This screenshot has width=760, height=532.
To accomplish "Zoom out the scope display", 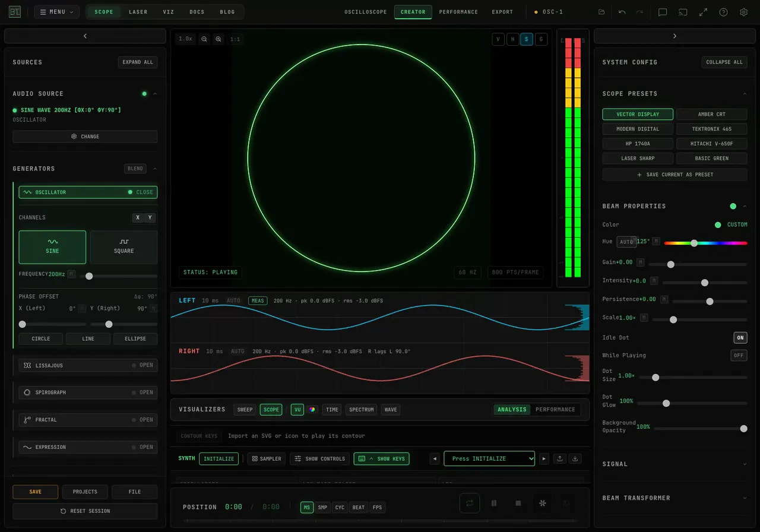I will click(x=204, y=39).
